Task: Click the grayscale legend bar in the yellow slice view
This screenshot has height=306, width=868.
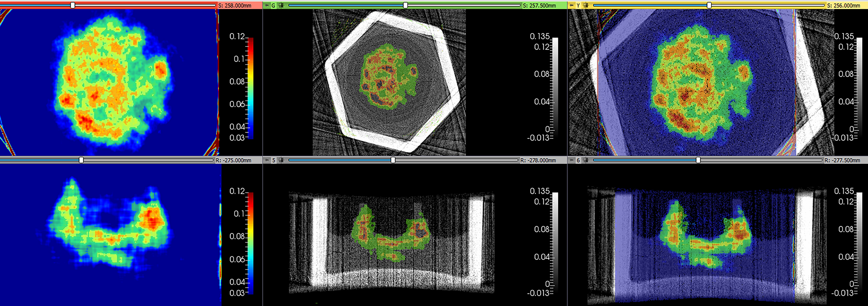Action: [860, 88]
